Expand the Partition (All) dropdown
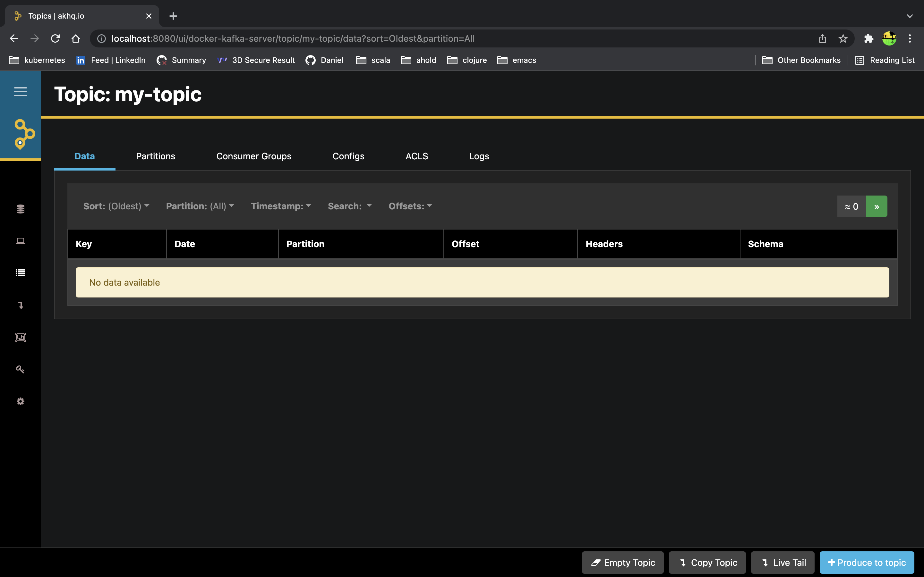This screenshot has width=924, height=577. (200, 206)
